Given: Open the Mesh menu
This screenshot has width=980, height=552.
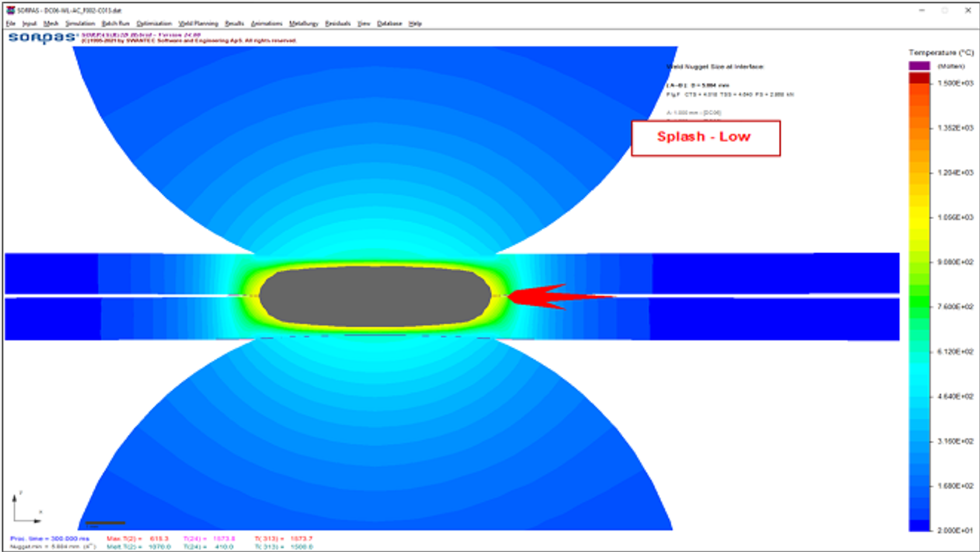Looking at the screenshot, I should [x=51, y=24].
